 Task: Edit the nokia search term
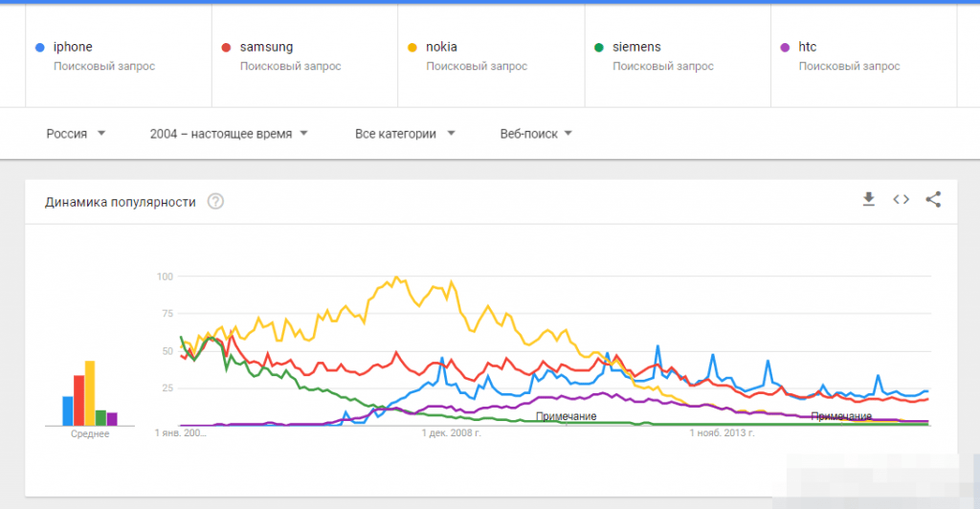[x=442, y=47]
